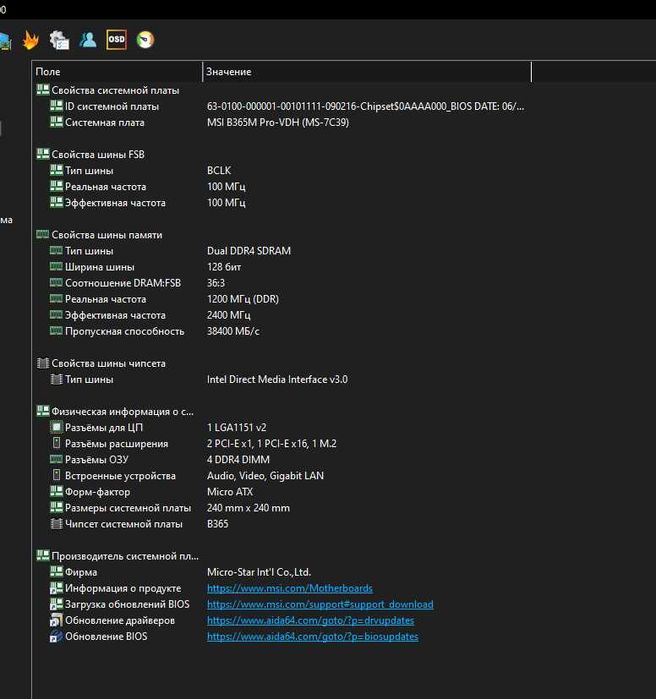Click the BCLK bus type value
This screenshot has width=656, height=699.
point(219,171)
